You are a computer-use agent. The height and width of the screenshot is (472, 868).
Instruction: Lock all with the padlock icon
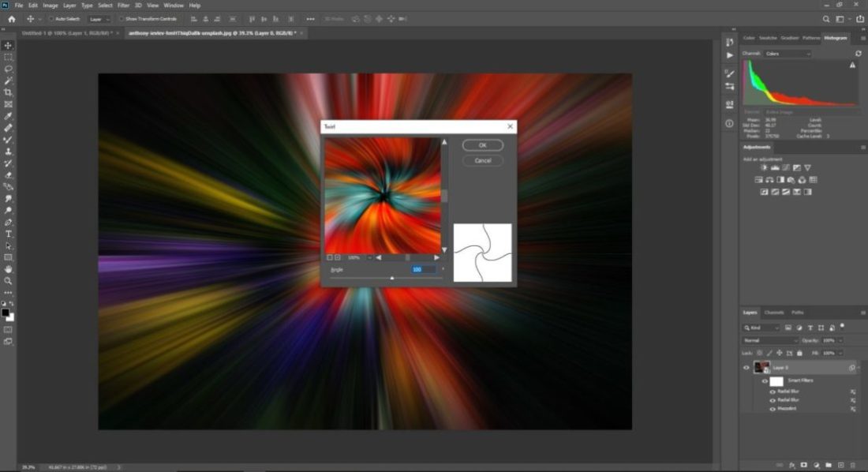[799, 353]
